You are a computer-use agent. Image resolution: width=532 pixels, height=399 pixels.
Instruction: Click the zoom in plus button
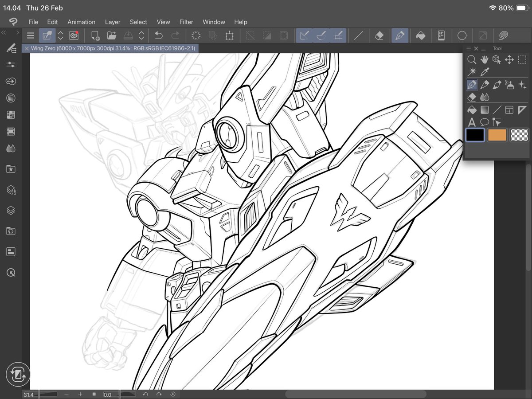pyautogui.click(x=80, y=394)
